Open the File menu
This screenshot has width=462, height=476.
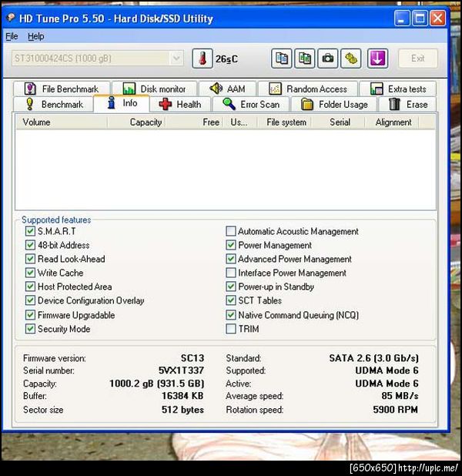pos(12,36)
